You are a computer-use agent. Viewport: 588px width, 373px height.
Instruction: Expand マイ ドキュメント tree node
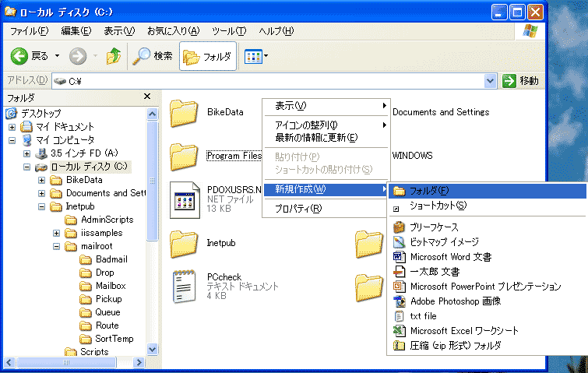(x=12, y=127)
